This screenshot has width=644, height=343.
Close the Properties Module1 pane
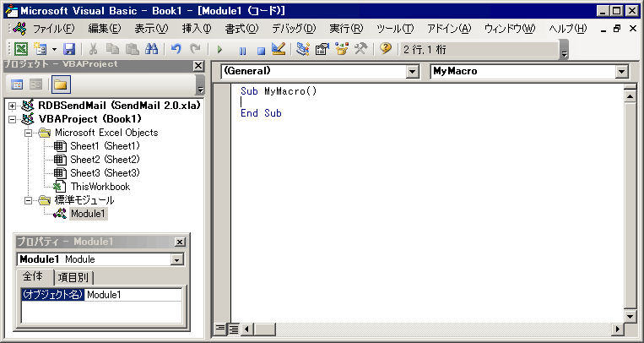[x=180, y=242]
